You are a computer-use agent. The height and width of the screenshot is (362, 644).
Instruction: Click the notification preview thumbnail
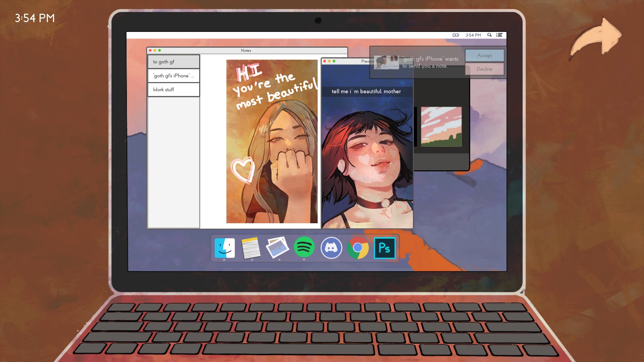[386, 62]
